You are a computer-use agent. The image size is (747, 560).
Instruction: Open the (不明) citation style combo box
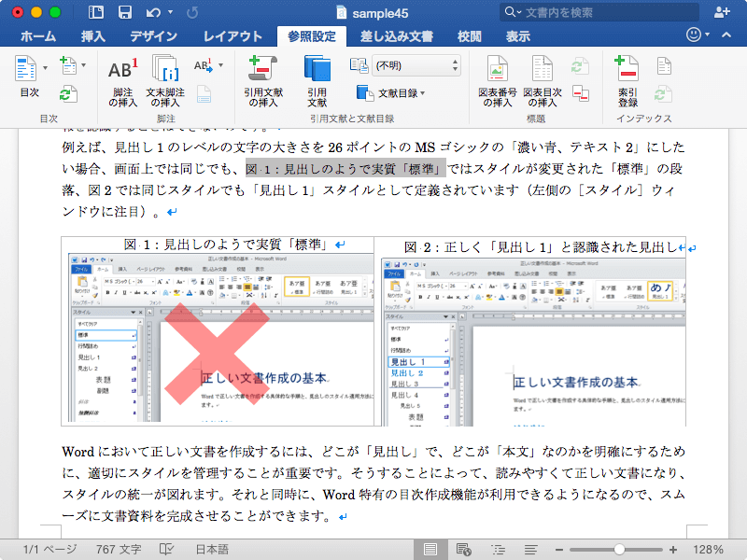[416, 65]
